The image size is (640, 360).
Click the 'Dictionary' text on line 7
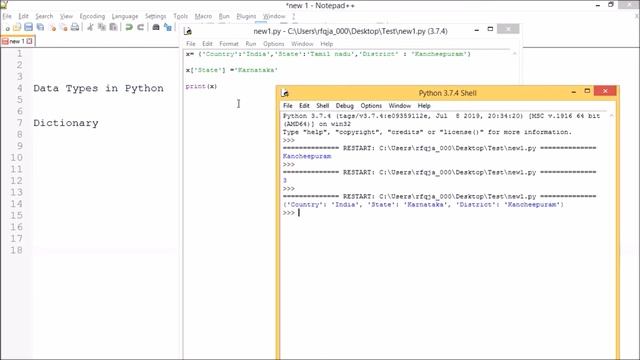(x=66, y=123)
